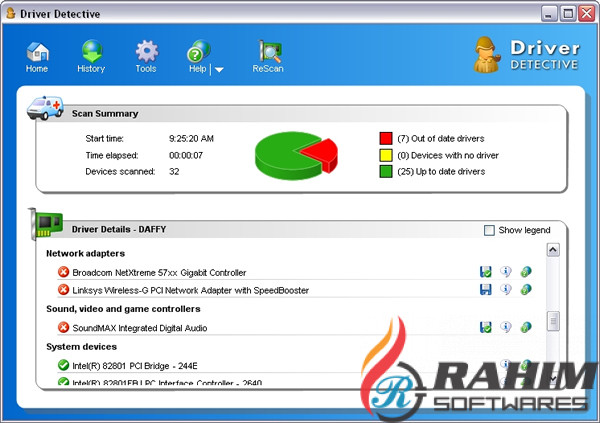The image size is (600, 423).
Task: Click the driver list scrollbar thumb
Action: pyautogui.click(x=553, y=321)
